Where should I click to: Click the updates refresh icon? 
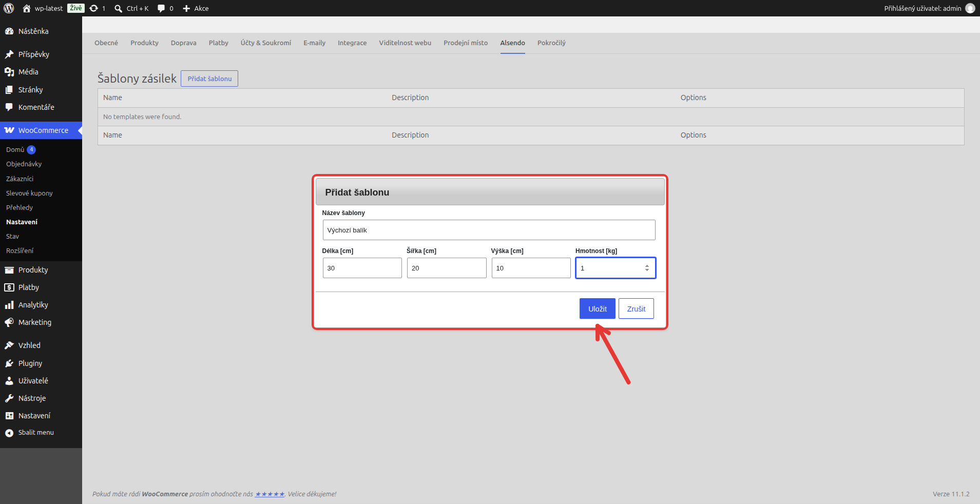pyautogui.click(x=94, y=8)
